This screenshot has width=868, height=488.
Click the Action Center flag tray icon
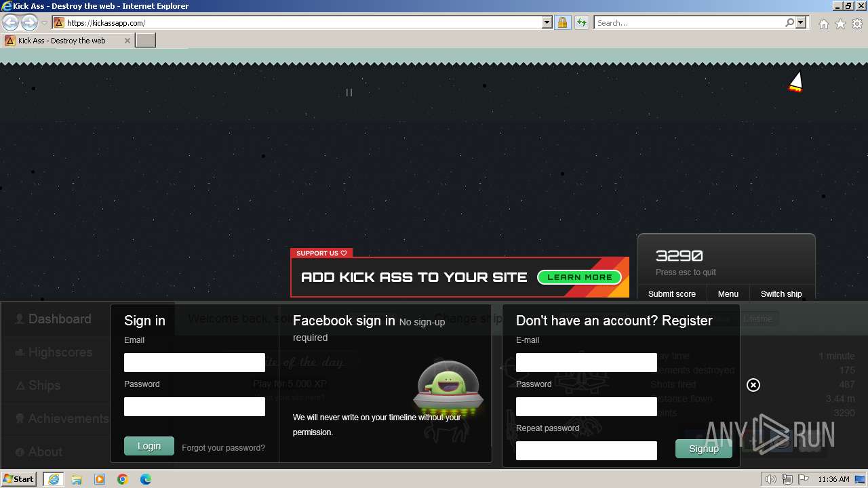tap(802, 479)
